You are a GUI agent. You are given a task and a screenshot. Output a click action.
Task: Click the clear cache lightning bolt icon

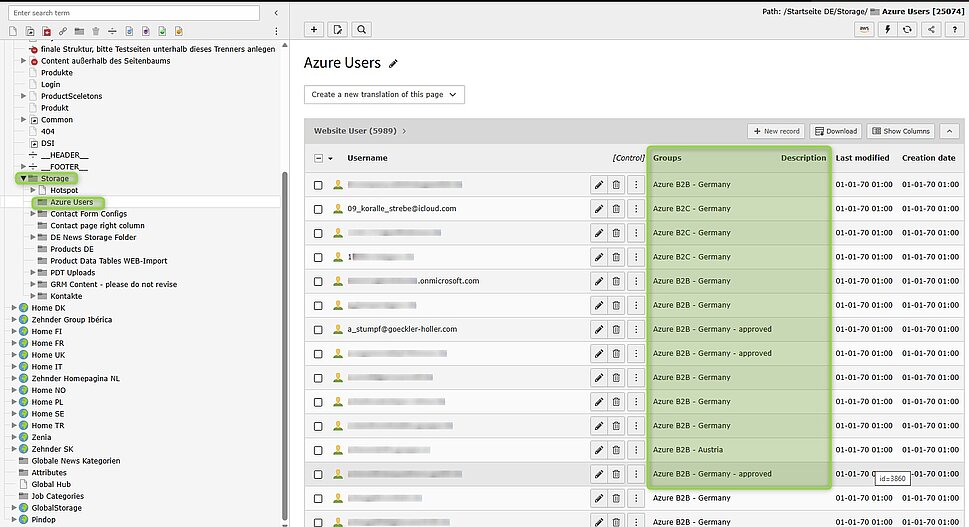[x=887, y=30]
